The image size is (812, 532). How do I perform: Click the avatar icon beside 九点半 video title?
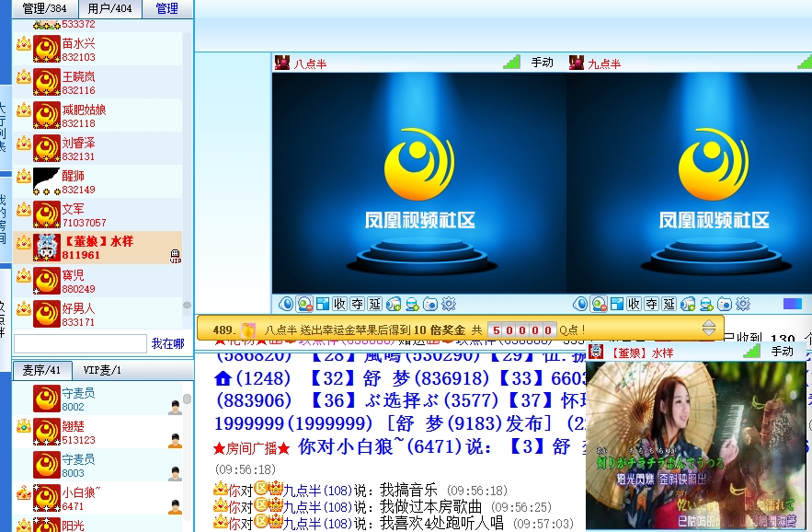pos(577,63)
